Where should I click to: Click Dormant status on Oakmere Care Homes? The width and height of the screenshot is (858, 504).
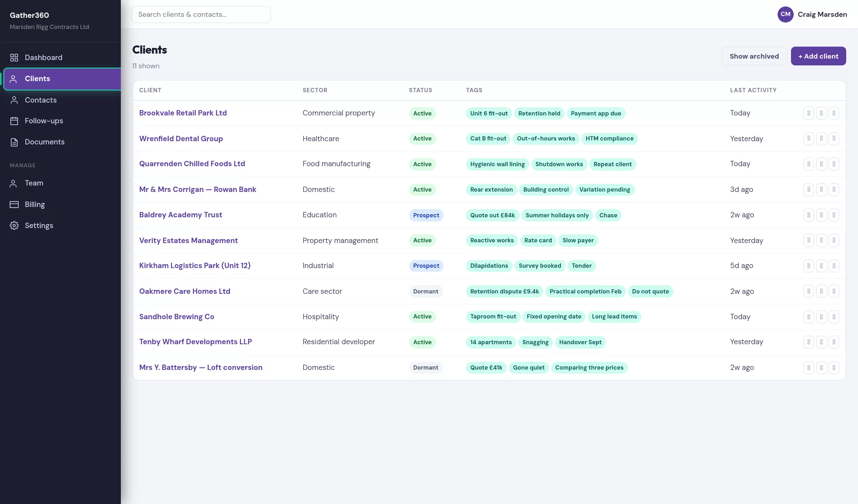tap(425, 291)
